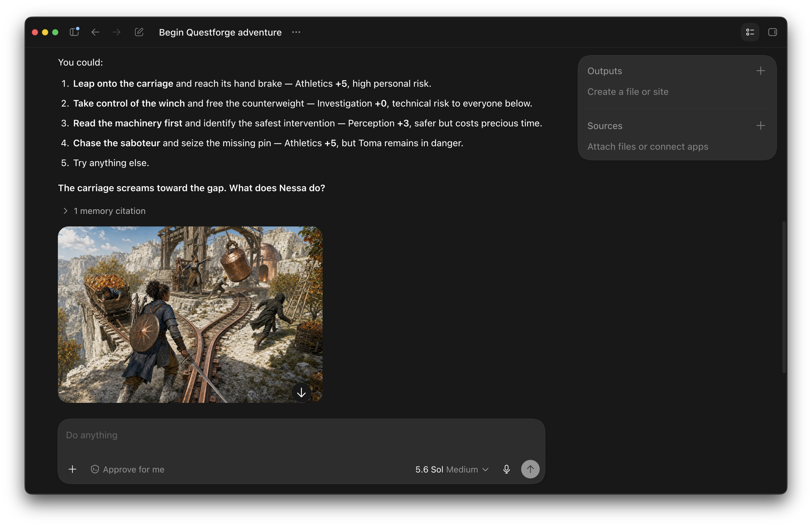Close window with the red button
This screenshot has width=812, height=527.
[35, 32]
